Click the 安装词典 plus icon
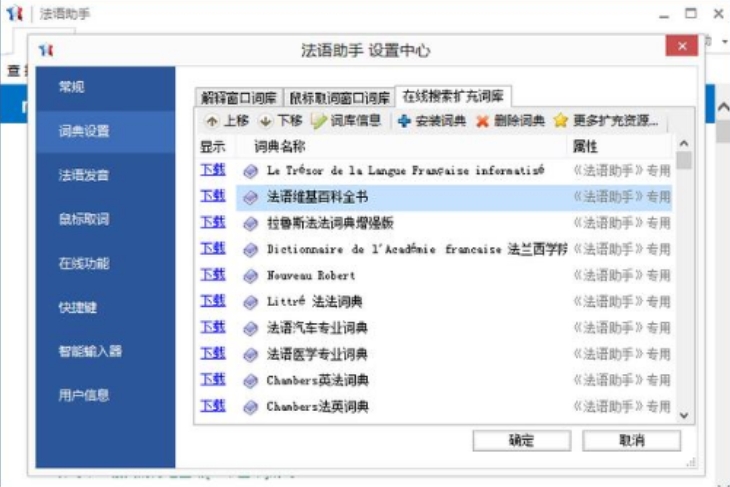This screenshot has width=730, height=487. (x=404, y=122)
